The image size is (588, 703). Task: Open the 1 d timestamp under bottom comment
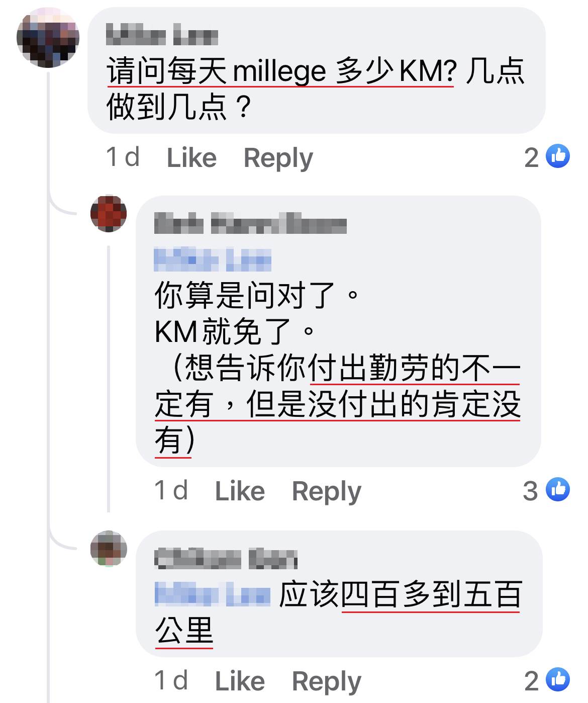(x=171, y=681)
